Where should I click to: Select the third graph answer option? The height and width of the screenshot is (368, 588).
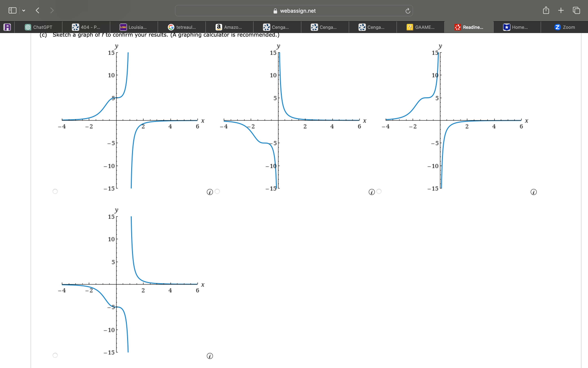point(379,191)
